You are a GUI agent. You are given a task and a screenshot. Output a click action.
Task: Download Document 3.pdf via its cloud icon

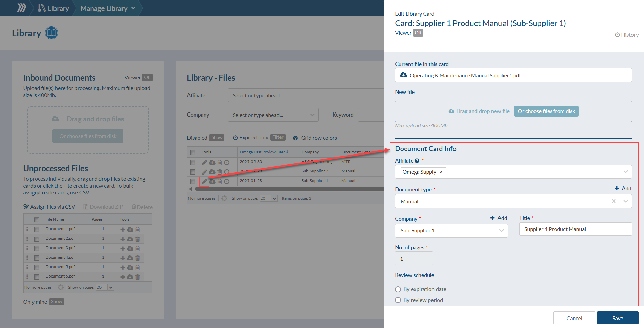130,248
